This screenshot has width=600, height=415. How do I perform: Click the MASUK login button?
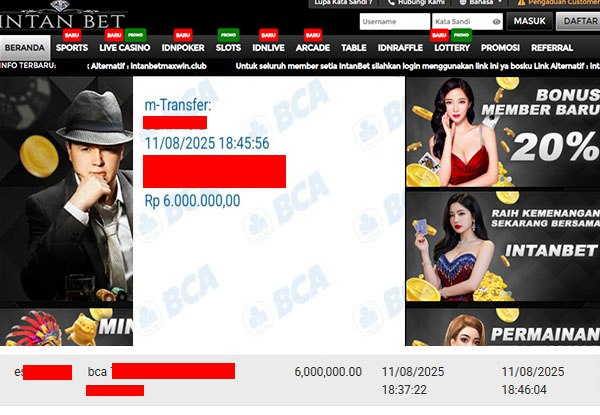(x=530, y=21)
